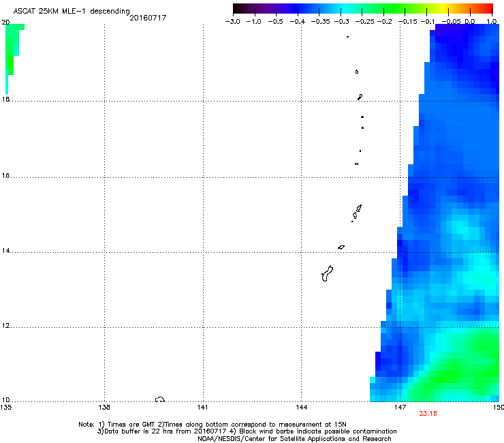Click the colorbar label 1.0
Screen dimensions: 504x443
pos(492,22)
